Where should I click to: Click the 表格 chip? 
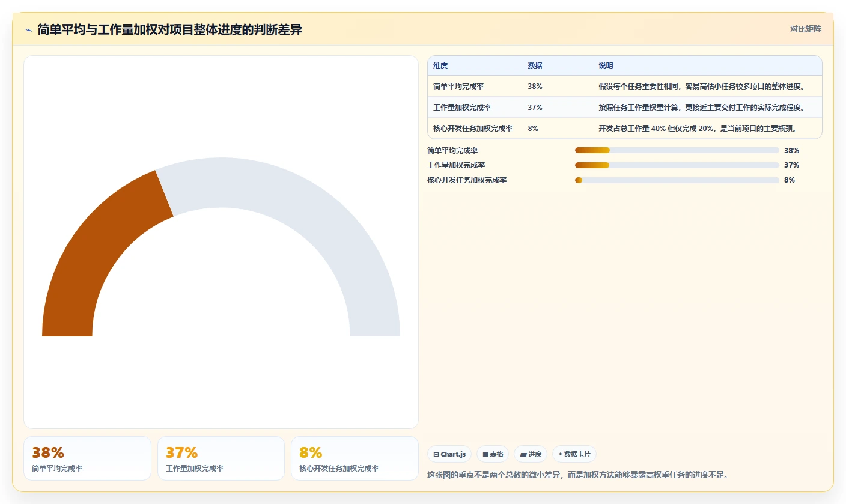pyautogui.click(x=493, y=454)
